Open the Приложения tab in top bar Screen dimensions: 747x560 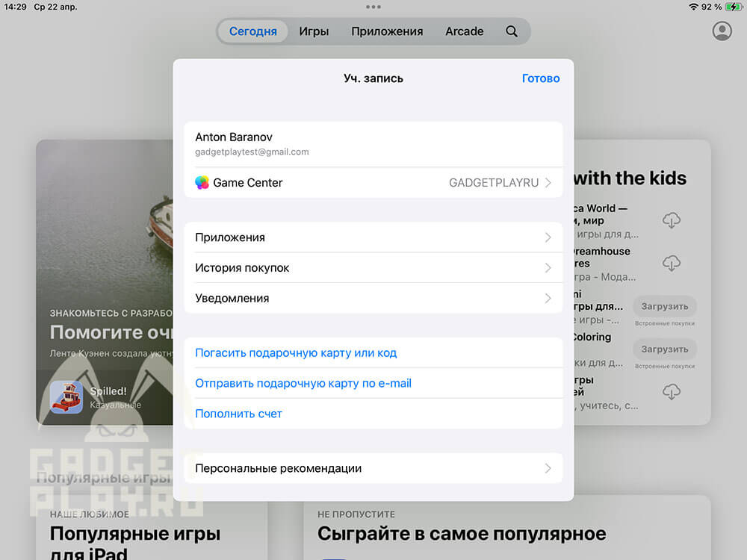(x=387, y=31)
